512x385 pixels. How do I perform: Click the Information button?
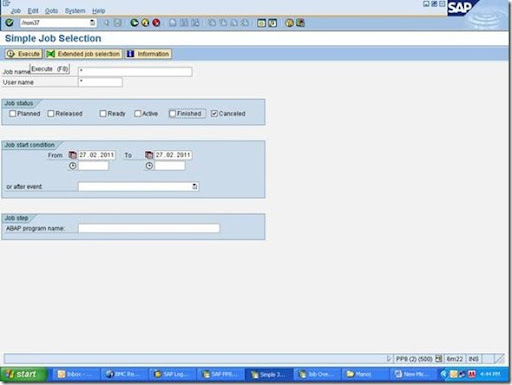pyautogui.click(x=148, y=54)
